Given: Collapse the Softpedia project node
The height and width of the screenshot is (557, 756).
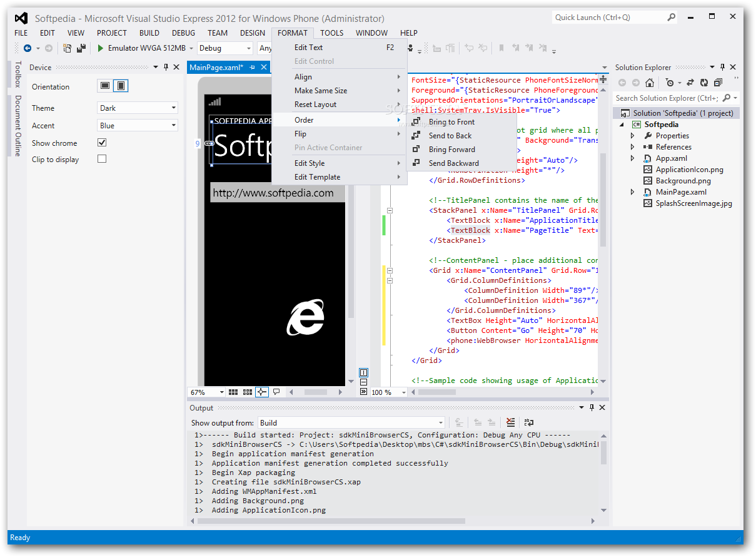Looking at the screenshot, I should coord(622,125).
